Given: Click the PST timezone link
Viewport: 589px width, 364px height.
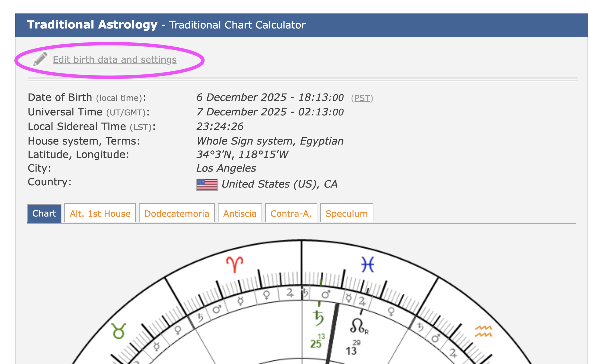Looking at the screenshot, I should point(362,98).
